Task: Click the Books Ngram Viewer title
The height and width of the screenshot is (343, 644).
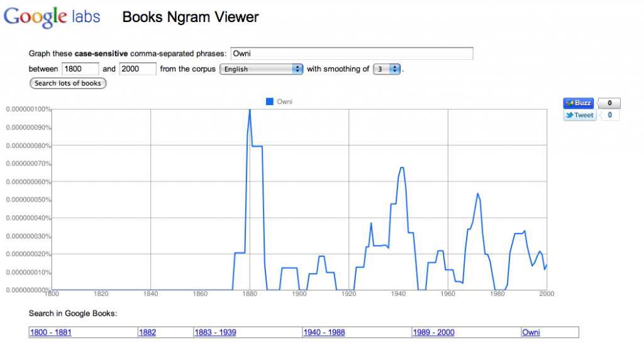Action: click(191, 17)
